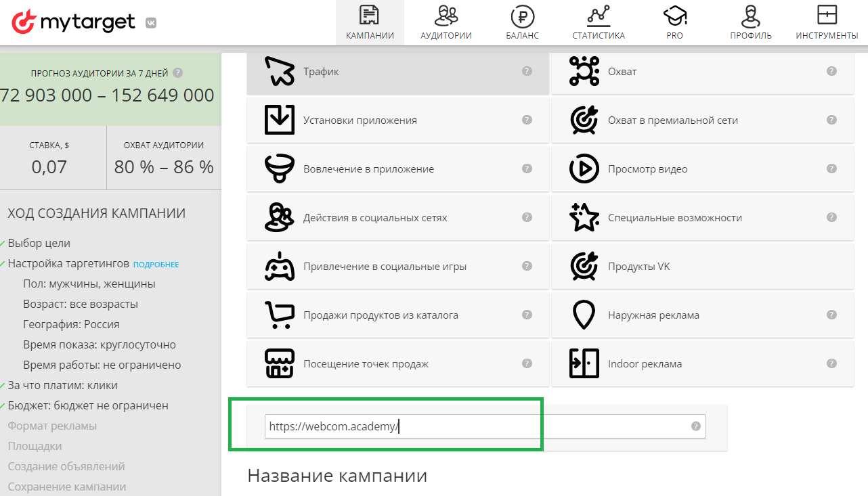Open the Аудитории tab

pyautogui.click(x=446, y=23)
